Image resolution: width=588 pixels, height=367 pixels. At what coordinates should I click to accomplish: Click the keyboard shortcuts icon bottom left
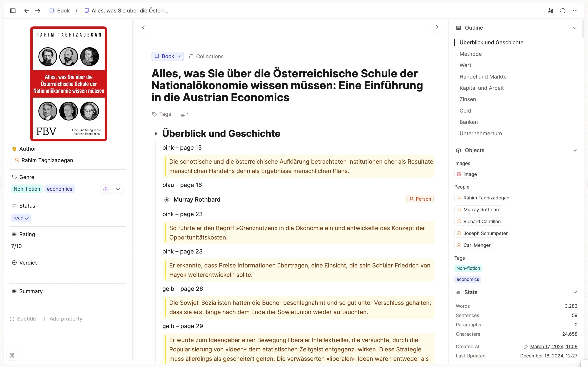12,355
